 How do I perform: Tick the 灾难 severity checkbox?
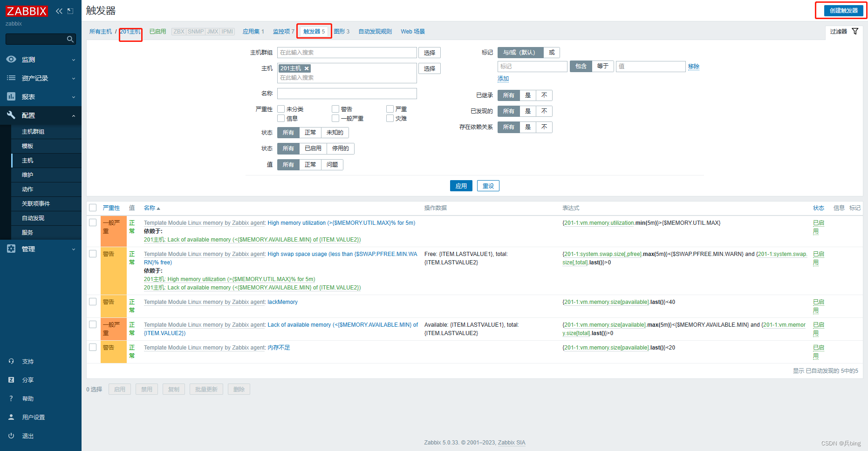point(390,118)
